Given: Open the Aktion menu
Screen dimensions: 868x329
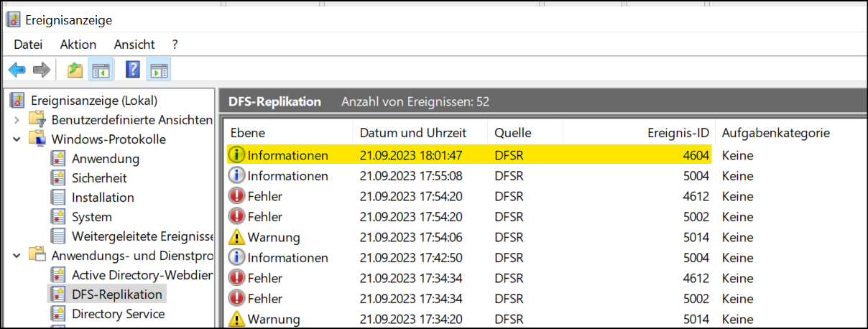Looking at the screenshot, I should click(x=78, y=45).
